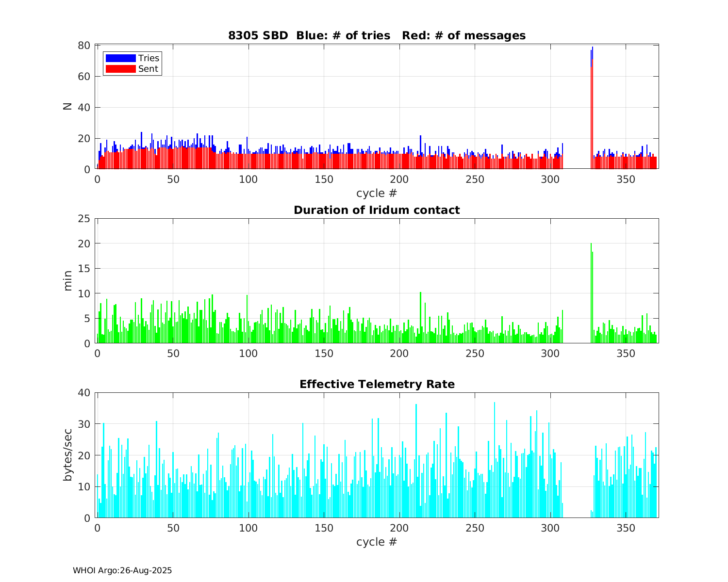The image size is (728, 582).
Task: Click the "cycle #" label under bottom chart
Action: [x=377, y=542]
